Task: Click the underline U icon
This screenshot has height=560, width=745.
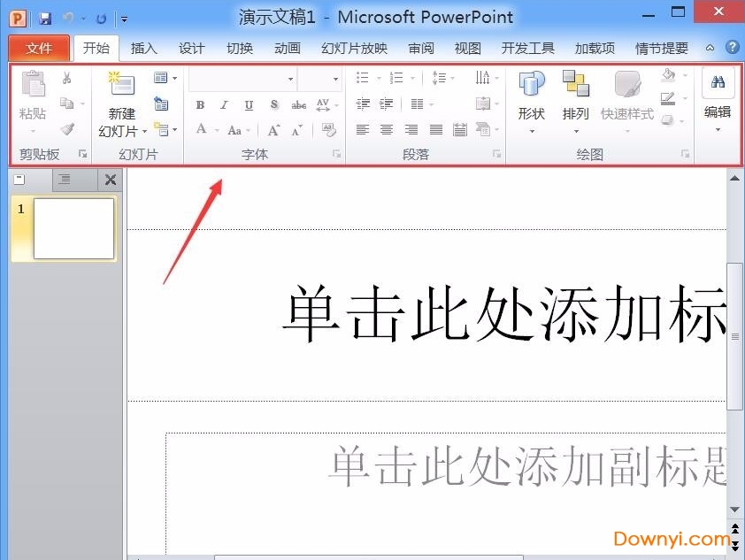Action: click(248, 104)
